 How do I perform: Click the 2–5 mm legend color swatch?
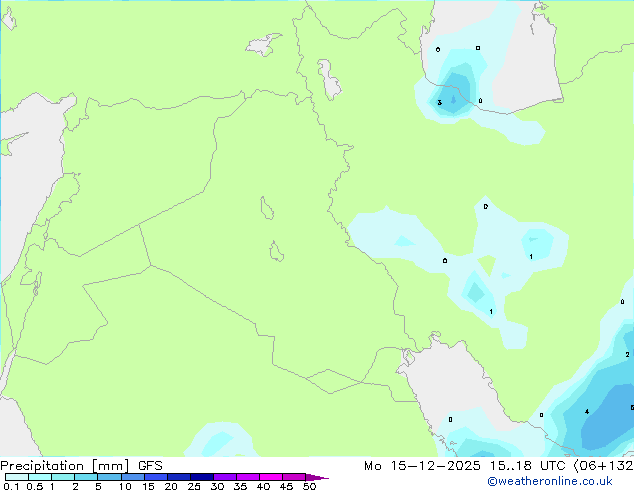(x=86, y=477)
